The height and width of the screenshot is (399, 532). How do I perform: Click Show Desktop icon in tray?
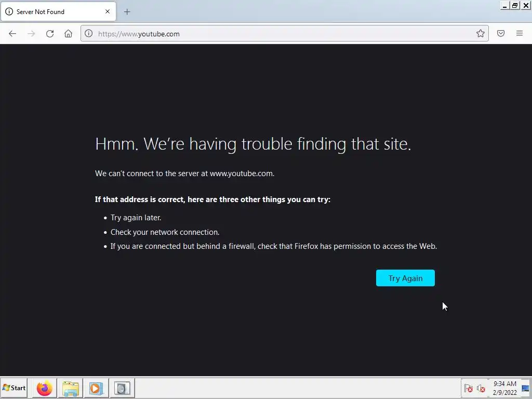[526, 388]
